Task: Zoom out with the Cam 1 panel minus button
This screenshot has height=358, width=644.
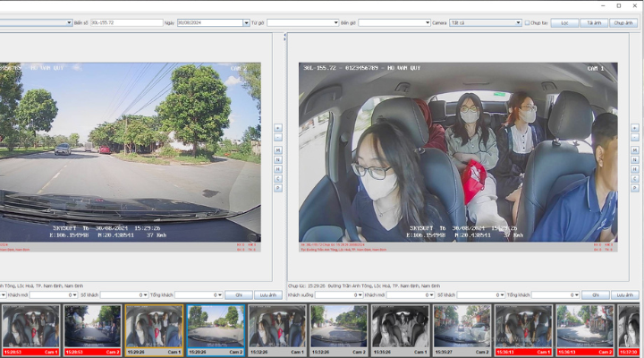Action: point(634,137)
